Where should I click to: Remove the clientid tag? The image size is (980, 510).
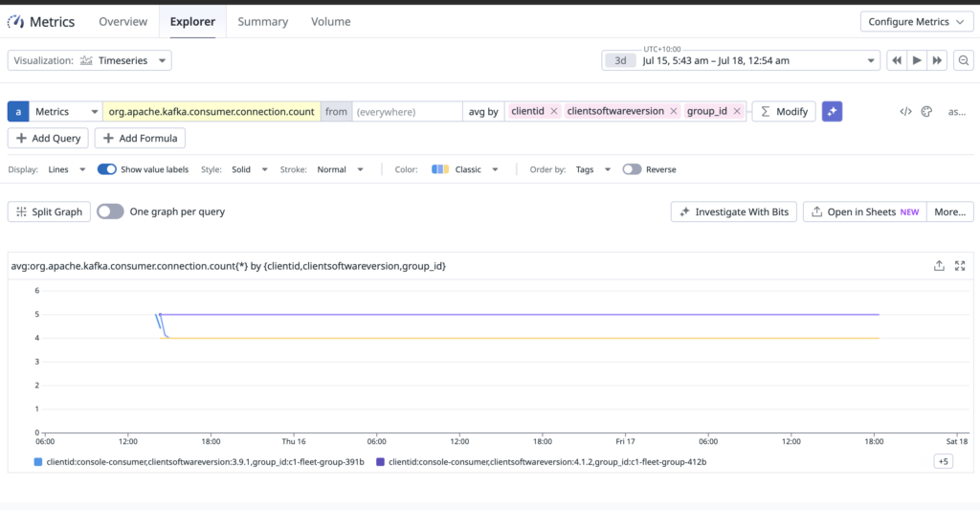554,111
